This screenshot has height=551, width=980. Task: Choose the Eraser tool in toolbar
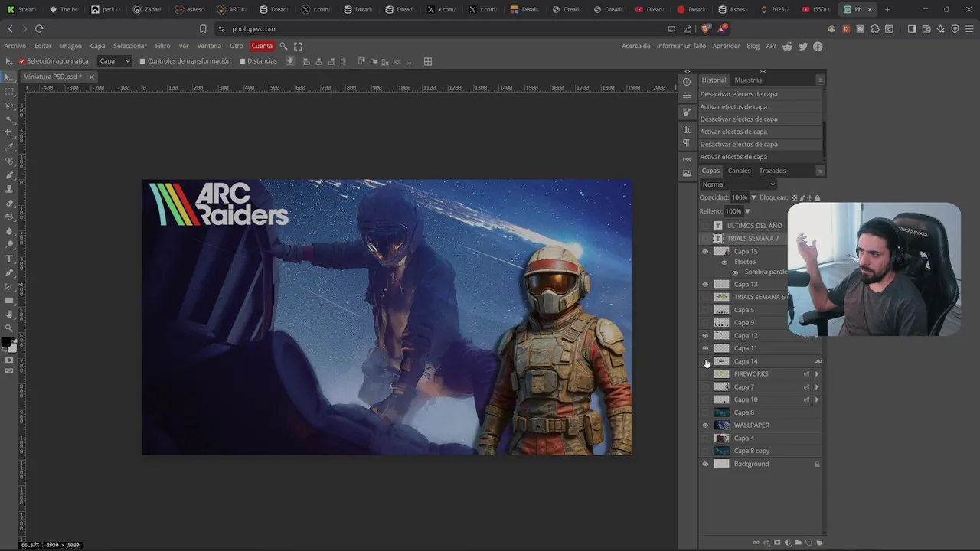click(x=9, y=203)
